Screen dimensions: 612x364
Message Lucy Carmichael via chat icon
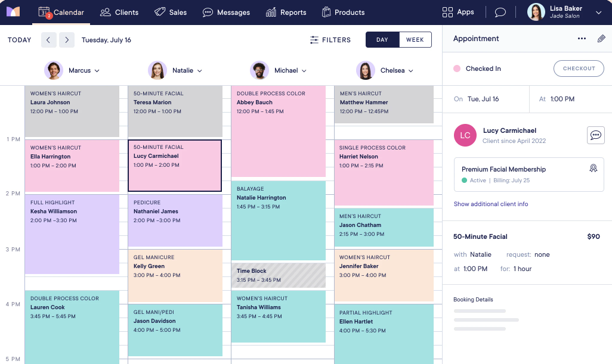595,135
